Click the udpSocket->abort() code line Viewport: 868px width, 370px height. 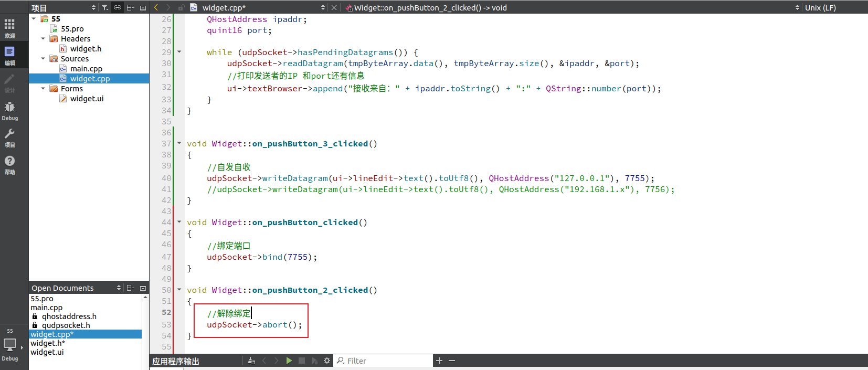point(255,325)
